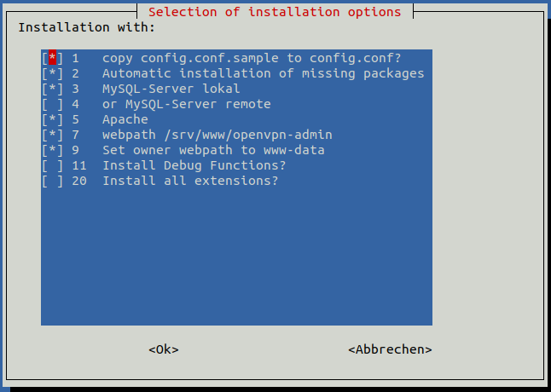This screenshot has height=392, width=551.
Task: Select the 'Apache' list entry
Action: click(x=125, y=119)
